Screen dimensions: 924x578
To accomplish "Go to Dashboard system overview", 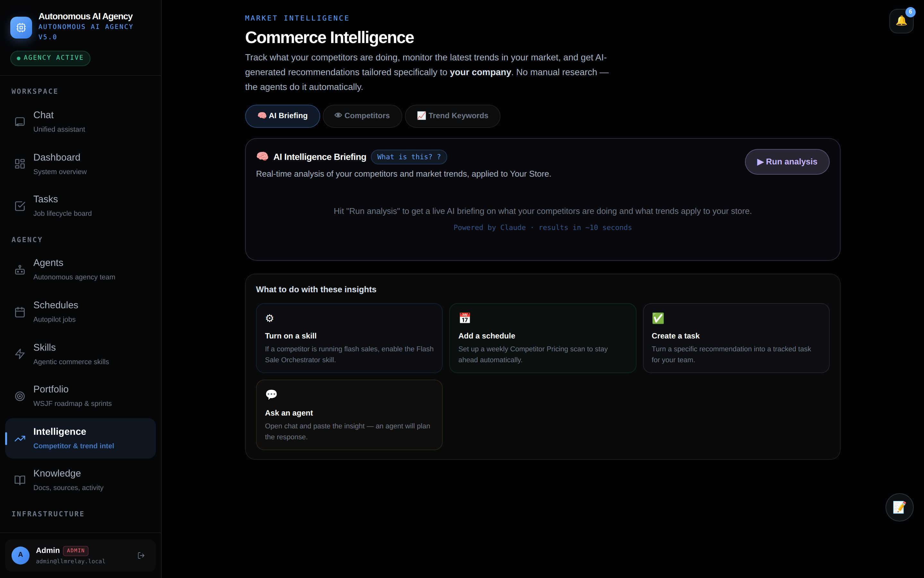I will point(81,164).
